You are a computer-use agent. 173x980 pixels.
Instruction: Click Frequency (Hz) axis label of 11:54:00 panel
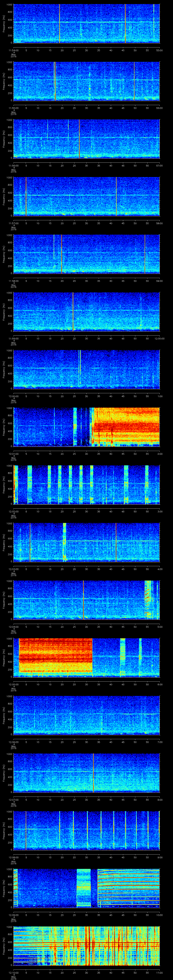(x=4, y=24)
